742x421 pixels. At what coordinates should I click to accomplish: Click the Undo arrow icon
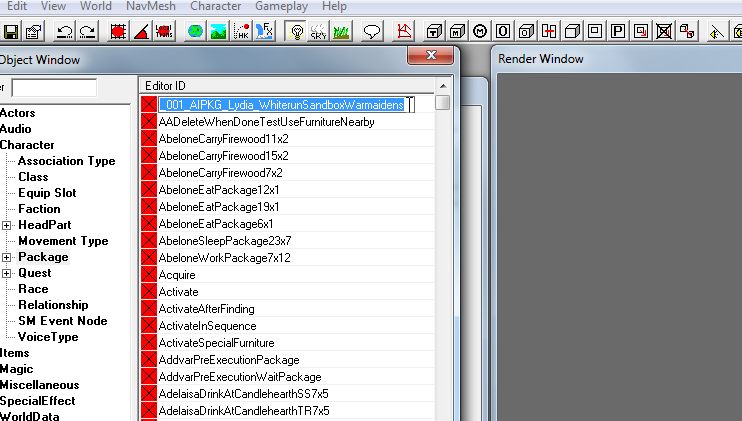(x=64, y=32)
